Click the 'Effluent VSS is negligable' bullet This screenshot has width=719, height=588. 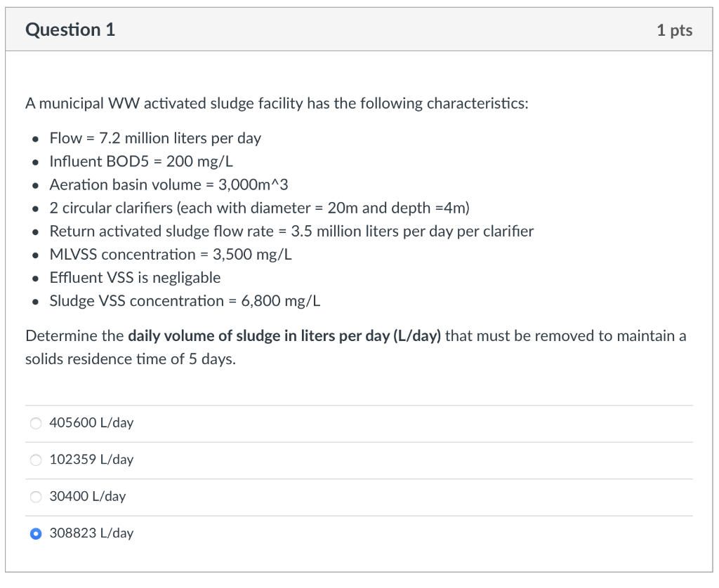(135, 278)
